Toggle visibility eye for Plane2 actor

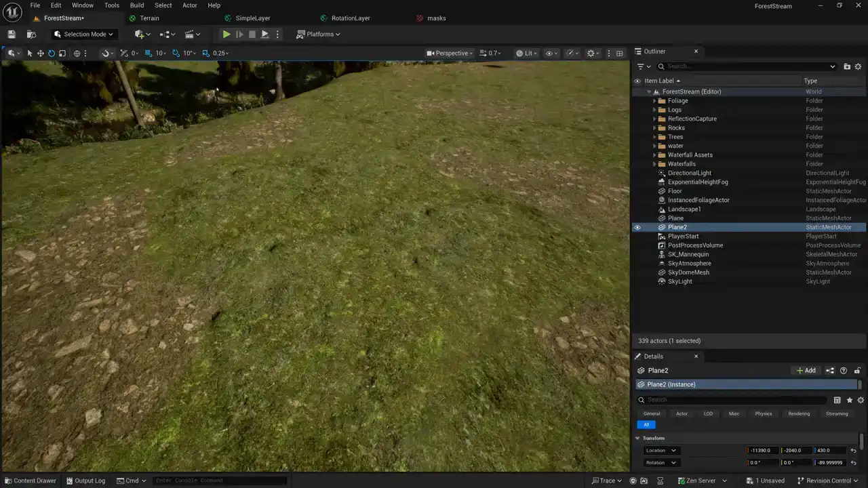click(637, 228)
